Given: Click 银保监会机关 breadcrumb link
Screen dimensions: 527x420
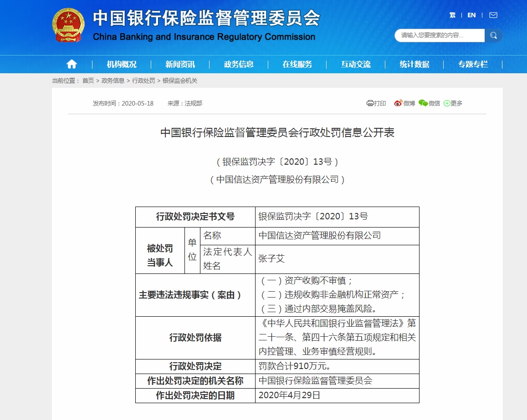Looking at the screenshot, I should 180,81.
